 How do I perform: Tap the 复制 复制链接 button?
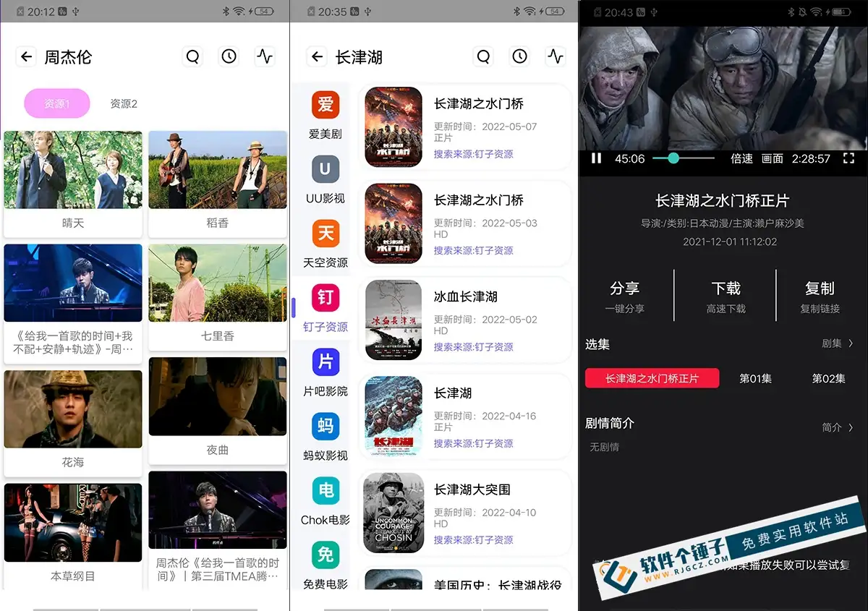tap(820, 296)
